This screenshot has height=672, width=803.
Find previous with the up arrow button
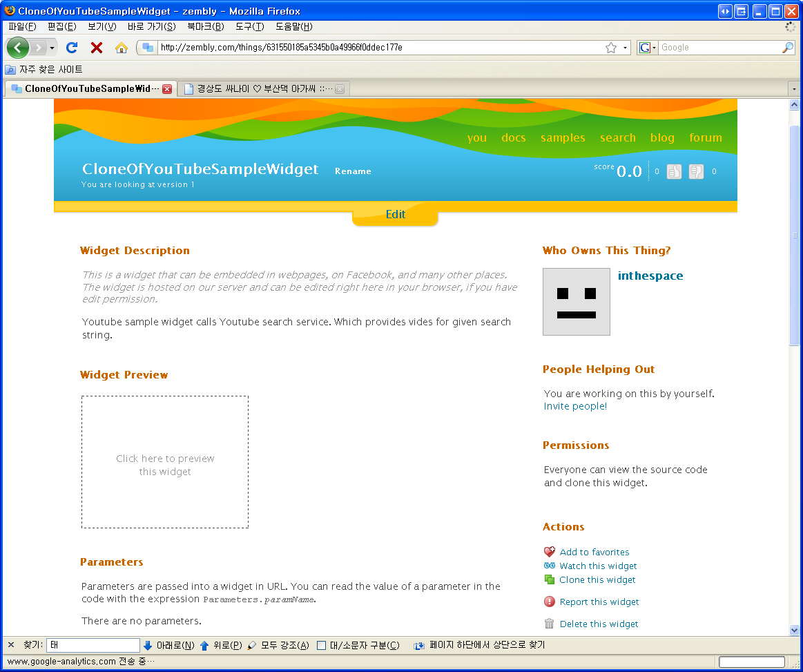point(221,645)
